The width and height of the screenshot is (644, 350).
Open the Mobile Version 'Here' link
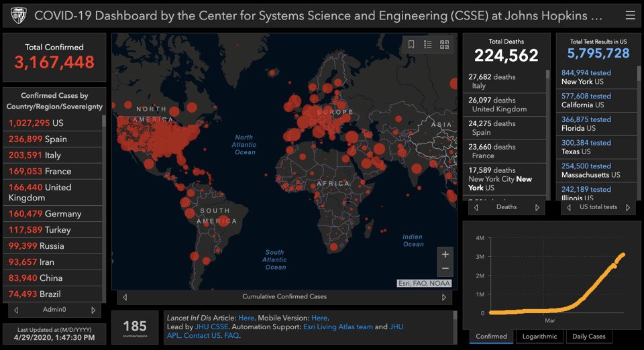(319, 318)
